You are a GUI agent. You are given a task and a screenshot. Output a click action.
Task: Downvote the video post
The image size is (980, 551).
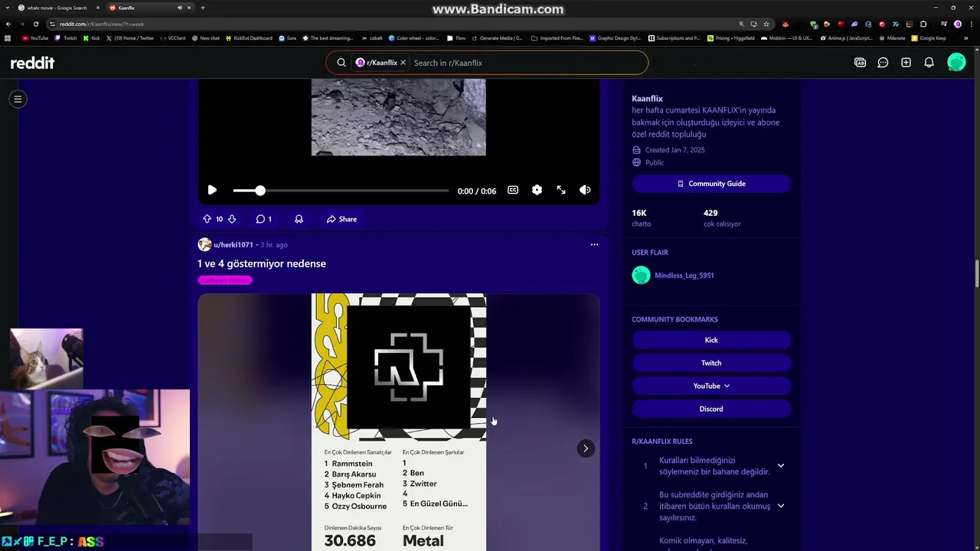(x=232, y=219)
